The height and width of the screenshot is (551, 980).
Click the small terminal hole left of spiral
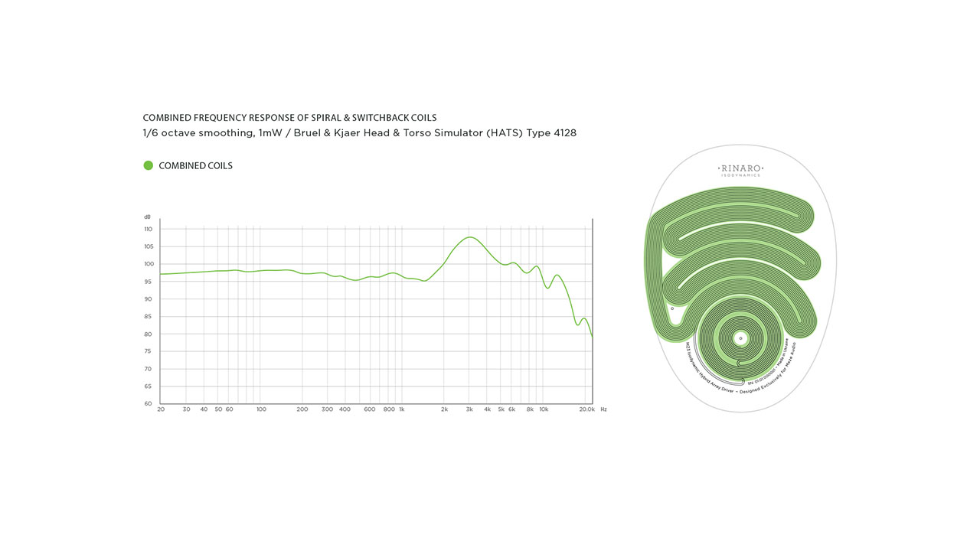pos(672,309)
